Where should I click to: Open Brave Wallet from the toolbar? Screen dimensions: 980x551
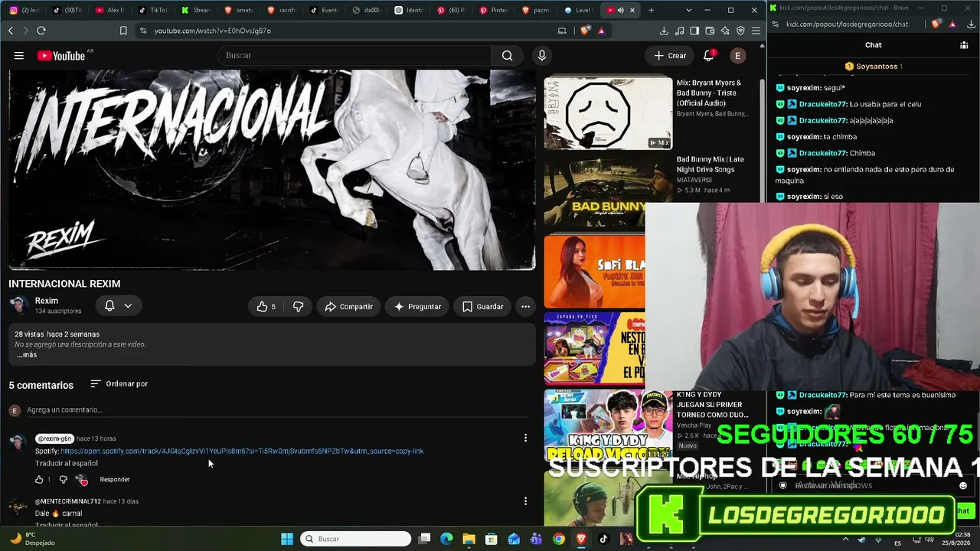point(710,31)
